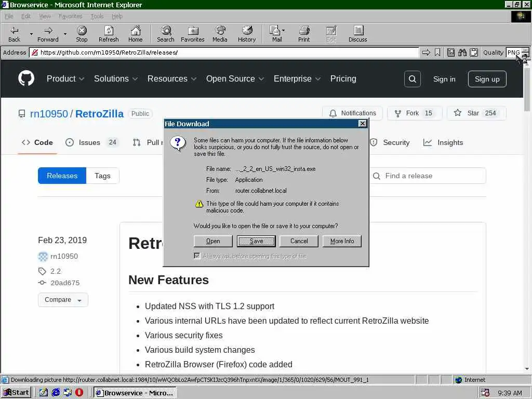Cancel the File Download dialog

tap(299, 241)
